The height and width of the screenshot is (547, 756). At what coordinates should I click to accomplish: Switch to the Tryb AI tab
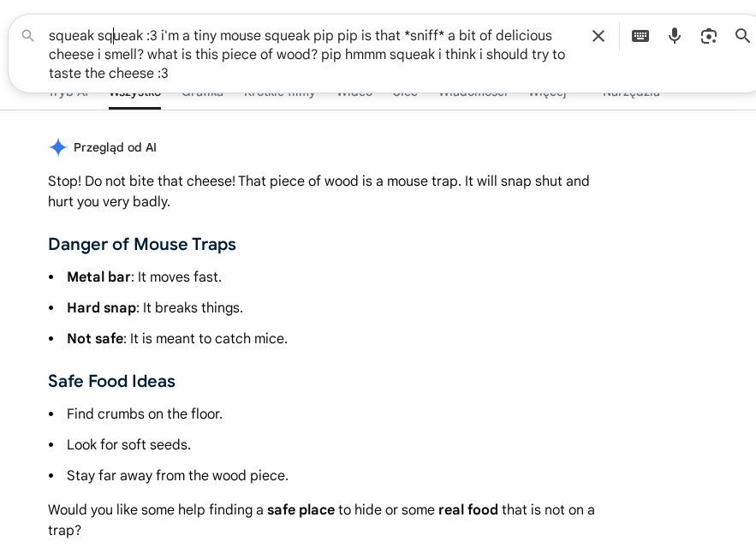pyautogui.click(x=69, y=93)
